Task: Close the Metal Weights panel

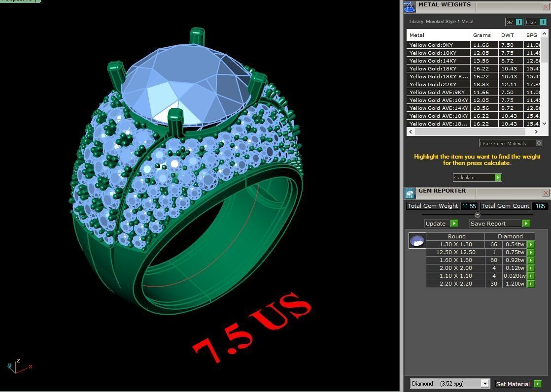Action: (x=546, y=7)
